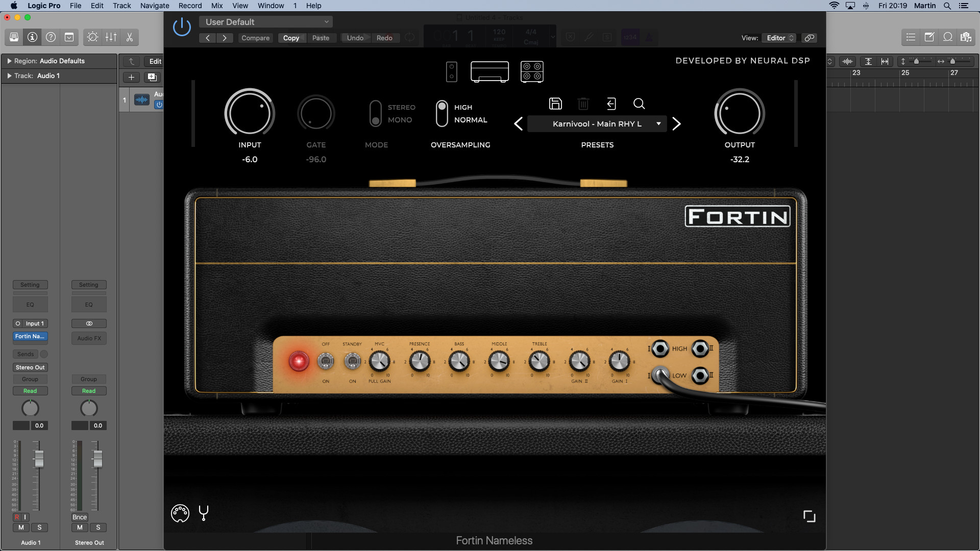
Task: Open the Fortin Na... plugin slot
Action: tap(30, 337)
